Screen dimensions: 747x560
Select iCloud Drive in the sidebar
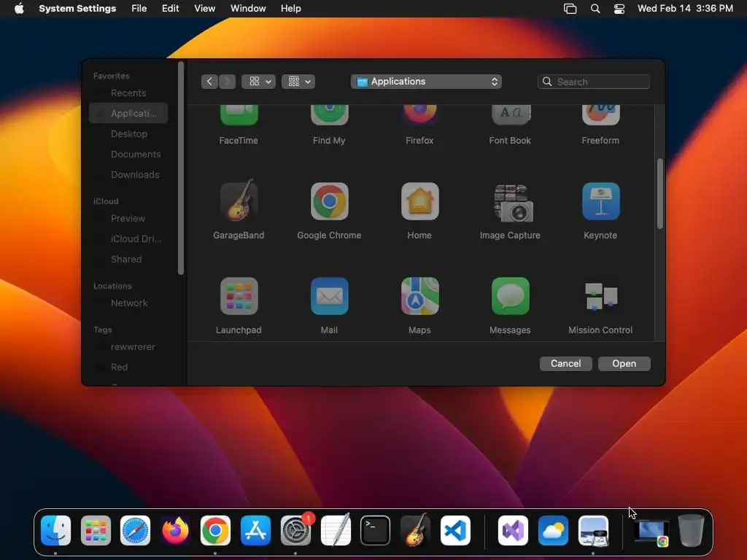[128, 238]
